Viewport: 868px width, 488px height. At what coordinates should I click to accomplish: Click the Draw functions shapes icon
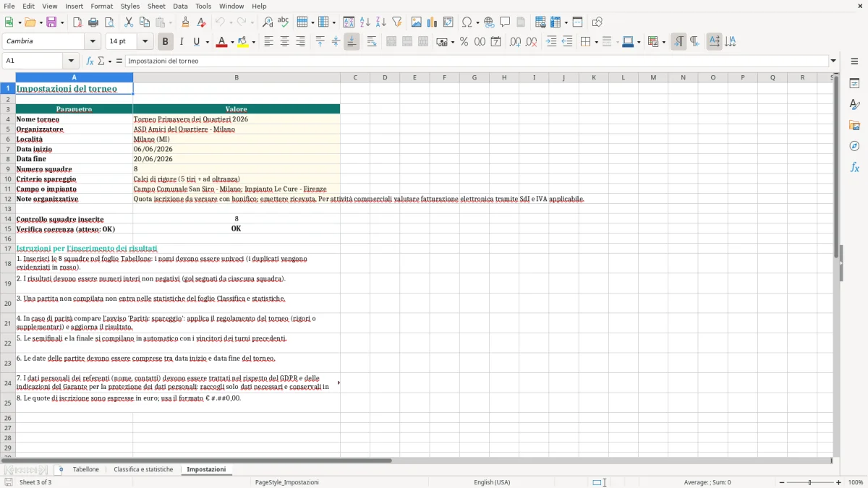click(597, 22)
